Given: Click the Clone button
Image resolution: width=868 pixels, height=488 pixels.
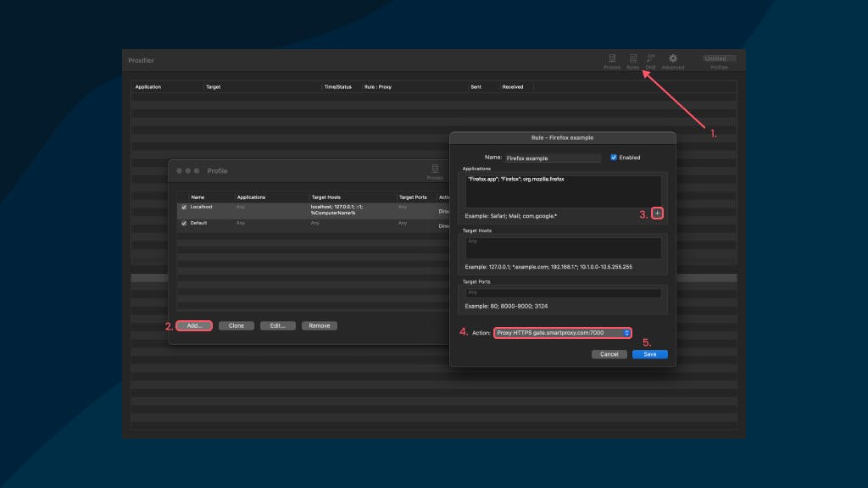Looking at the screenshot, I should click(x=236, y=326).
